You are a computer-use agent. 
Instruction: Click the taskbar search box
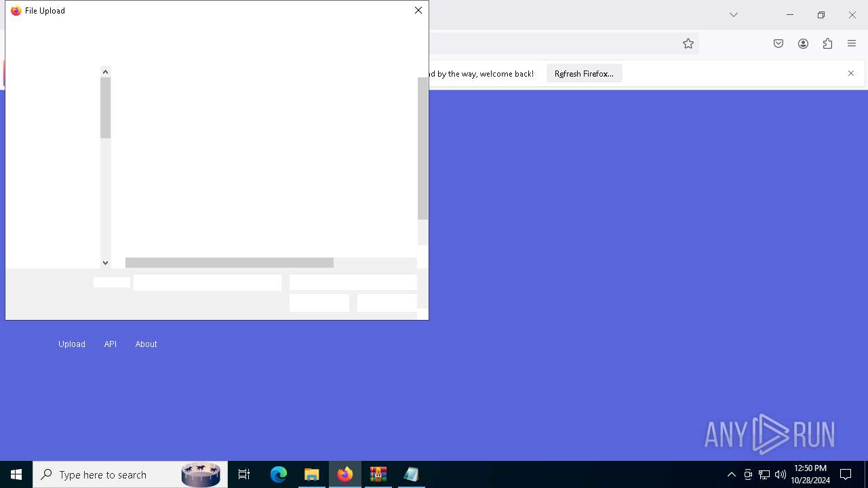pos(130,474)
